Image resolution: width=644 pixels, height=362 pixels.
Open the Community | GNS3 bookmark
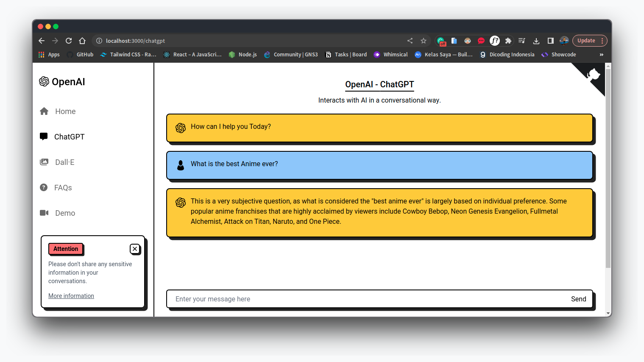pos(291,55)
